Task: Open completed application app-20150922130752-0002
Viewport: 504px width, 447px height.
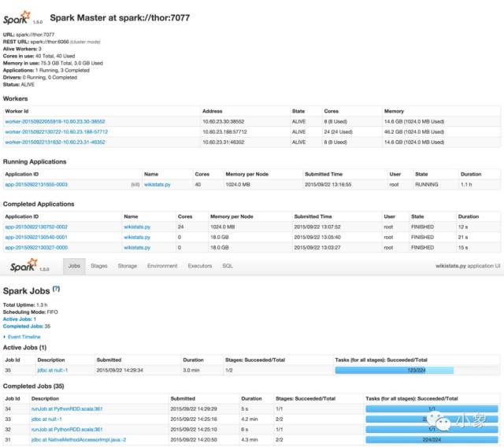Action: [36, 226]
